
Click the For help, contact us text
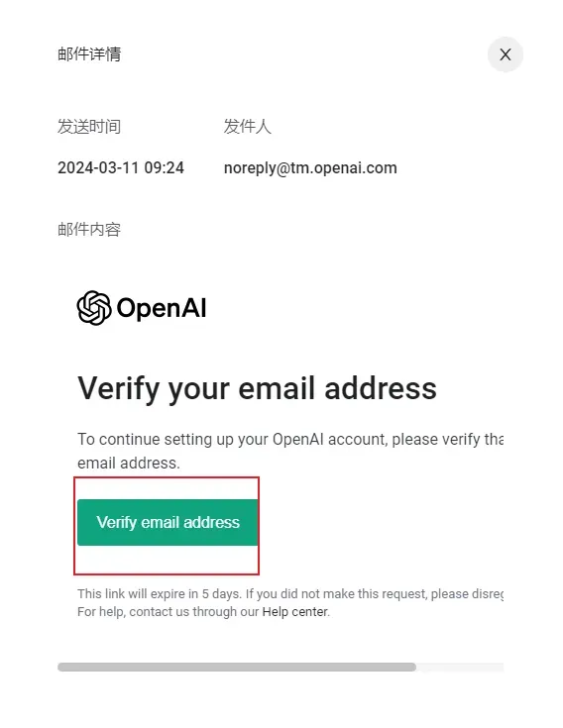tap(168, 612)
